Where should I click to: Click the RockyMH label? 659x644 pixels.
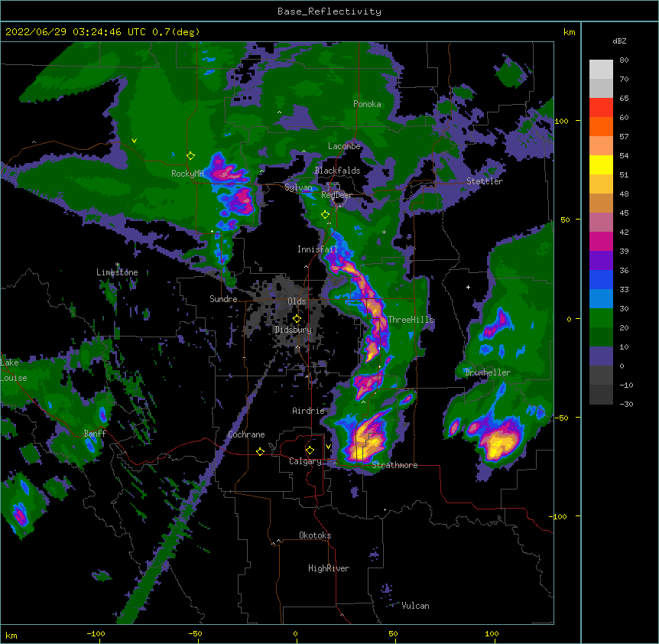[187, 174]
